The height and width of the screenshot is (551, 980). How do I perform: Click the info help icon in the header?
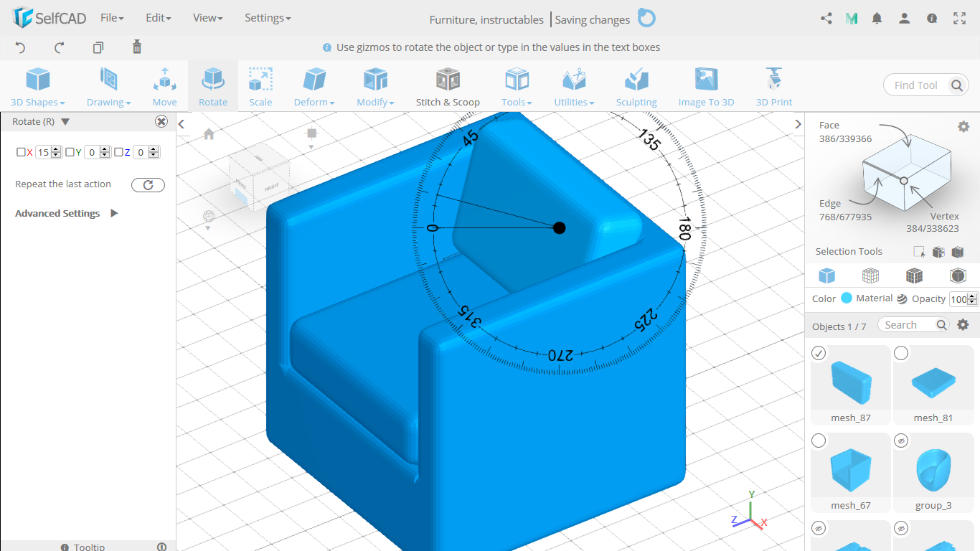pyautogui.click(x=932, y=19)
